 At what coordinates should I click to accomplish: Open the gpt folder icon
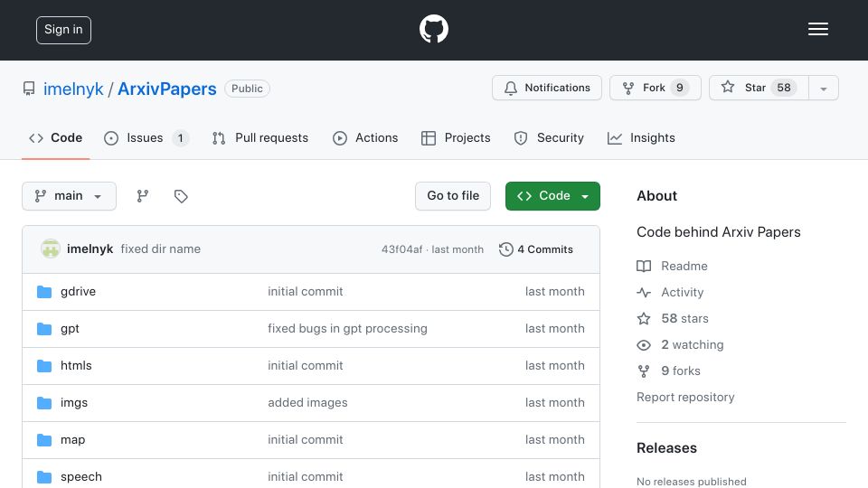point(44,329)
